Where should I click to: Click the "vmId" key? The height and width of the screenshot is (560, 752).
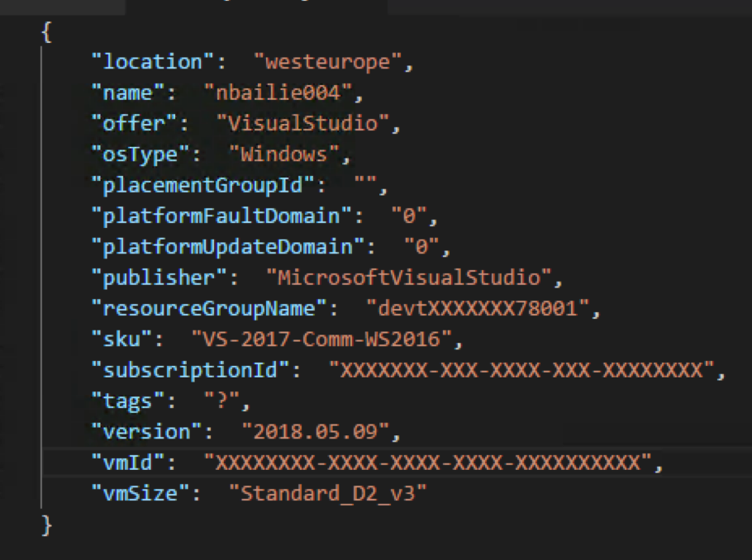click(127, 463)
